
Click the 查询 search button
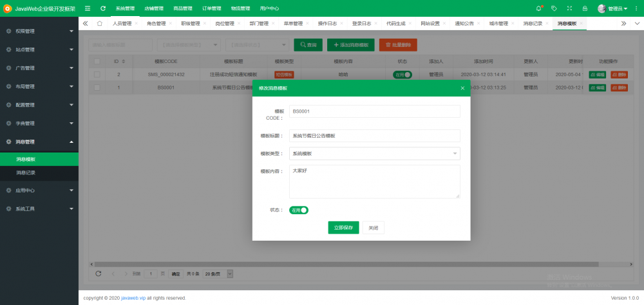tap(308, 45)
